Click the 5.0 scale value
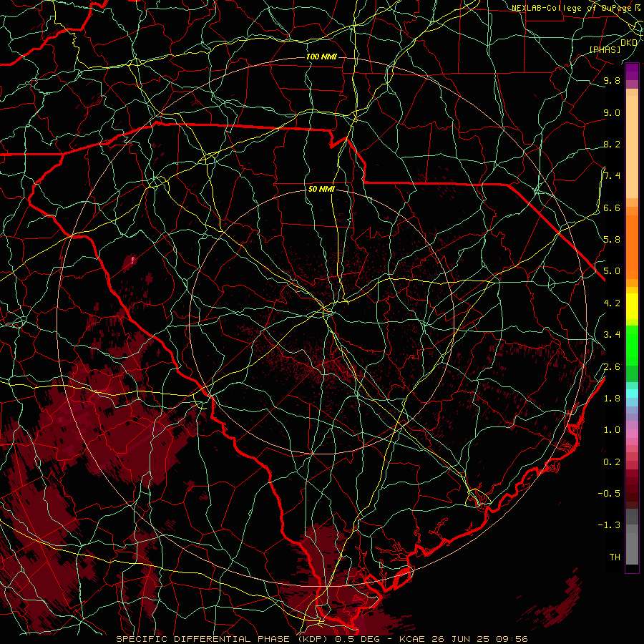The height and width of the screenshot is (644, 644). (612, 271)
